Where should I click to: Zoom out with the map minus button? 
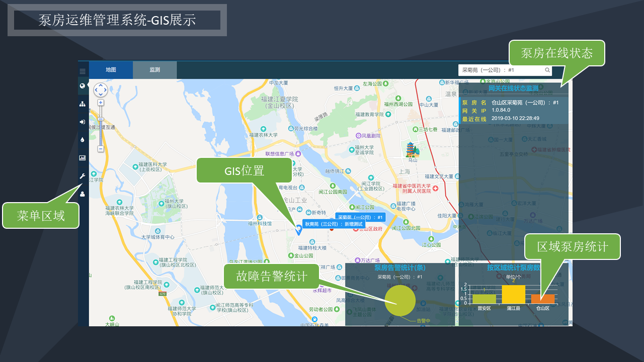[101, 149]
